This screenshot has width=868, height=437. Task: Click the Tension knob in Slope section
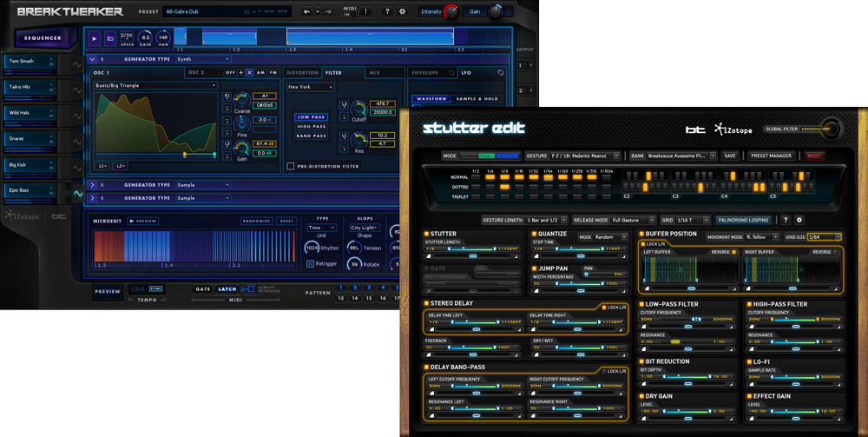(x=354, y=248)
